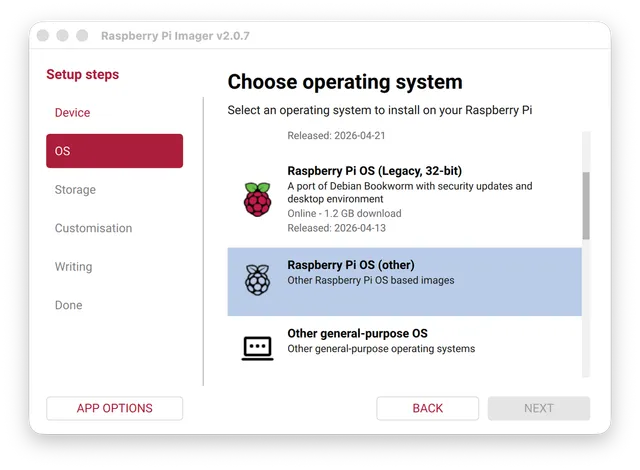Image resolution: width=640 pixels, height=470 pixels.
Task: Close the Raspberry Pi Imager window
Action: tap(43, 35)
